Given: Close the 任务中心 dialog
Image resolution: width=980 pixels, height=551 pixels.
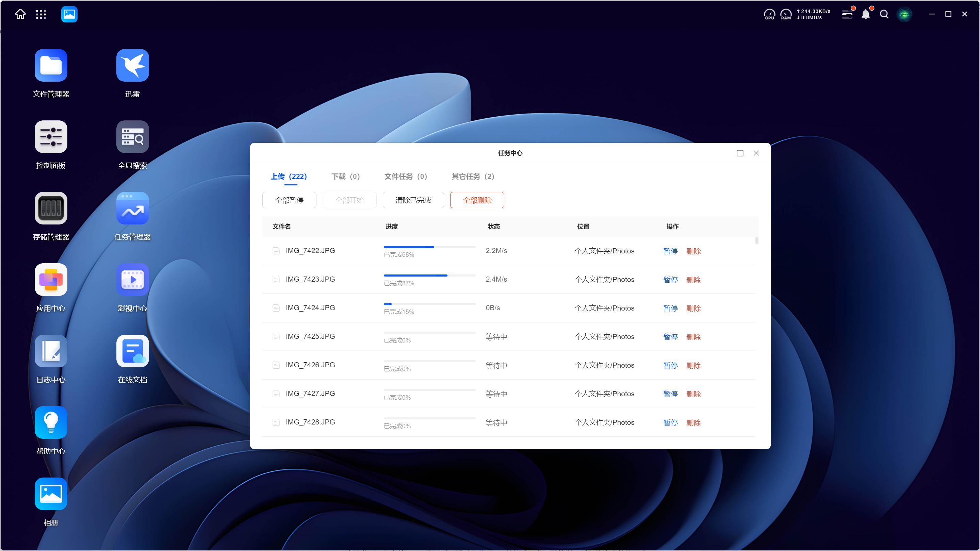Looking at the screenshot, I should (x=756, y=153).
